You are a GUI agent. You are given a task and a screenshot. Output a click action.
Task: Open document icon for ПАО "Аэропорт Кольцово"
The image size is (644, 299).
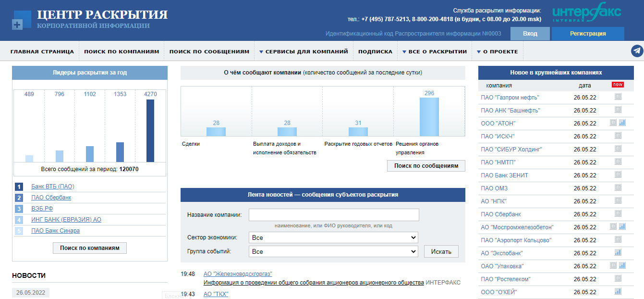click(618, 240)
